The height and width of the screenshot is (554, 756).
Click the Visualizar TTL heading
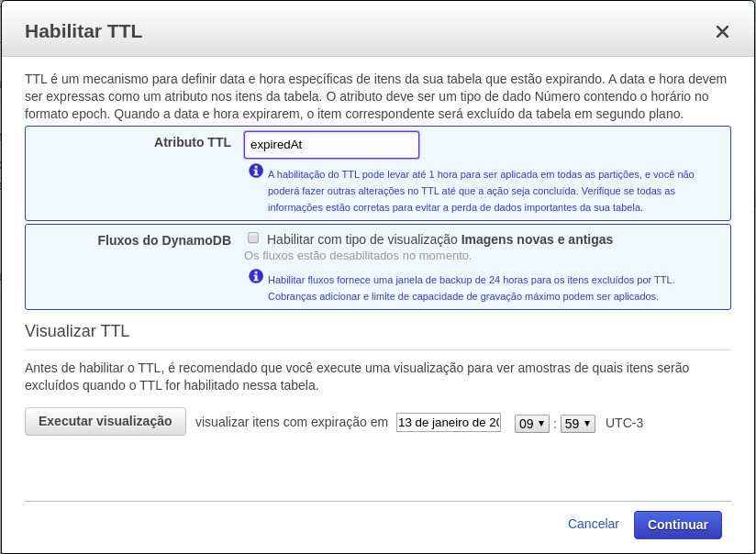click(77, 331)
